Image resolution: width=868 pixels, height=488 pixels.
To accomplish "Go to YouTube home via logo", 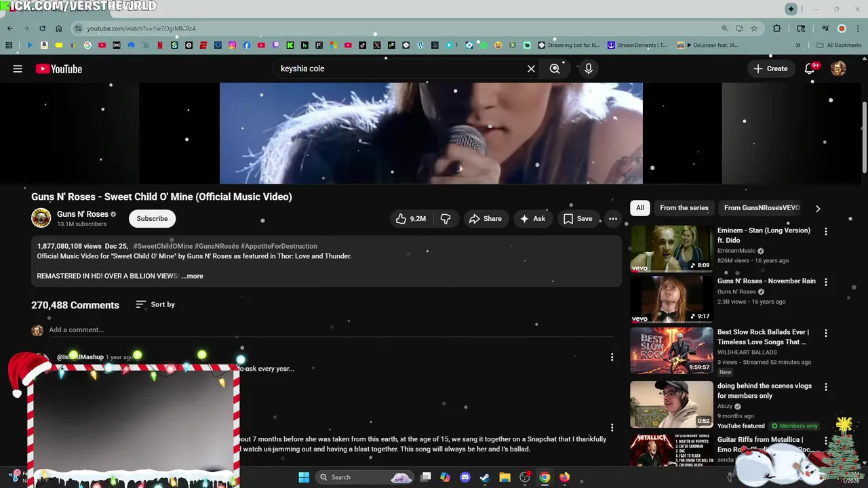I will tap(59, 68).
